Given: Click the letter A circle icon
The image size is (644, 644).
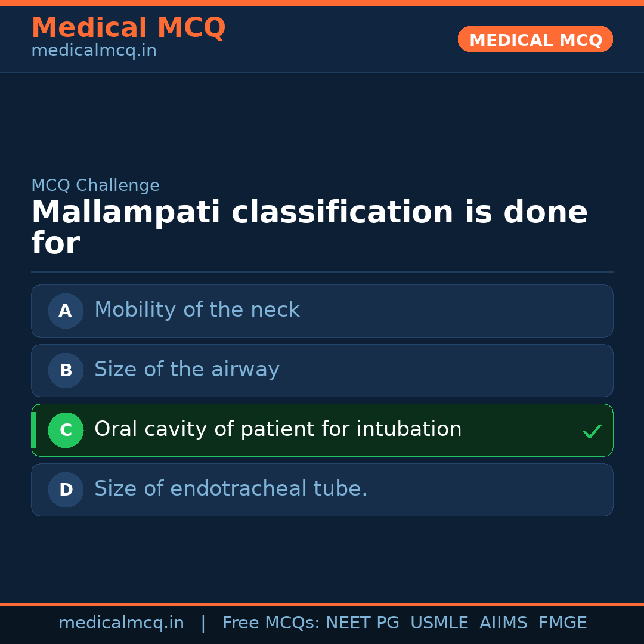Looking at the screenshot, I should click(66, 311).
